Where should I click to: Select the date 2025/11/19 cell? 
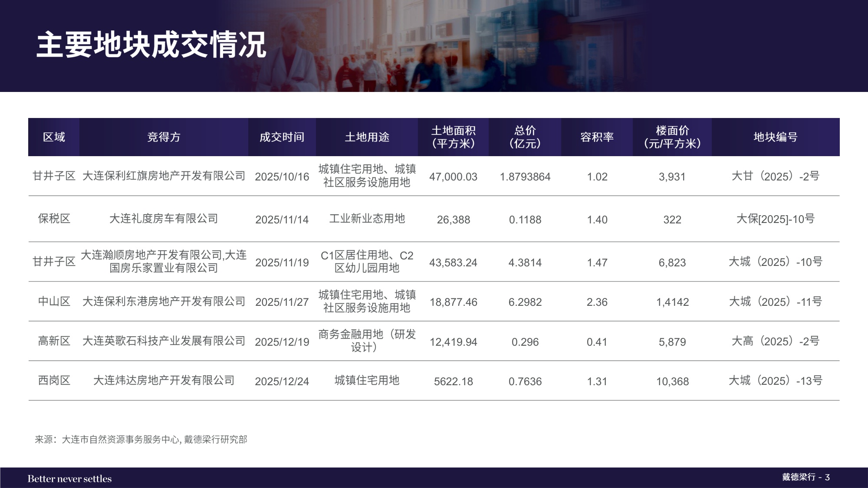click(x=281, y=262)
